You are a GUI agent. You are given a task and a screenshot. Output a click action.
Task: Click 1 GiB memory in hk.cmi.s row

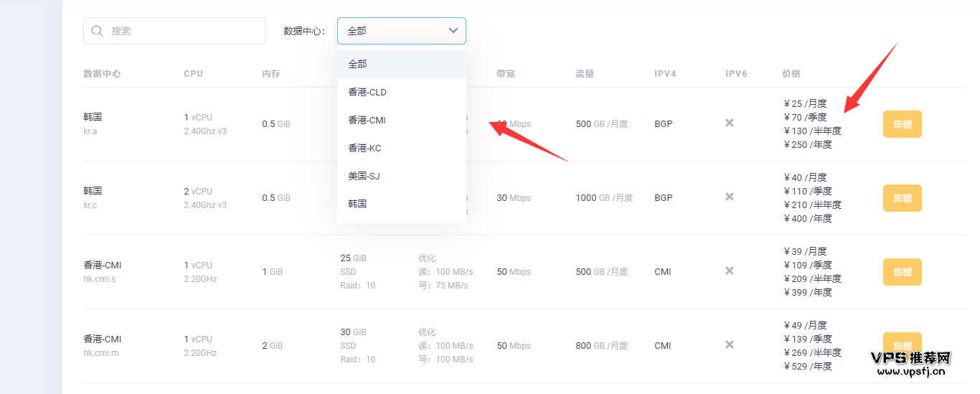[273, 272]
